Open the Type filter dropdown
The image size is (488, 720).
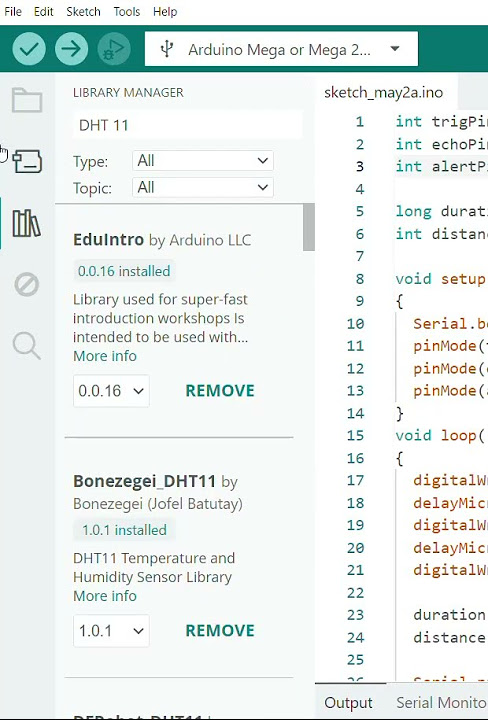[203, 161]
